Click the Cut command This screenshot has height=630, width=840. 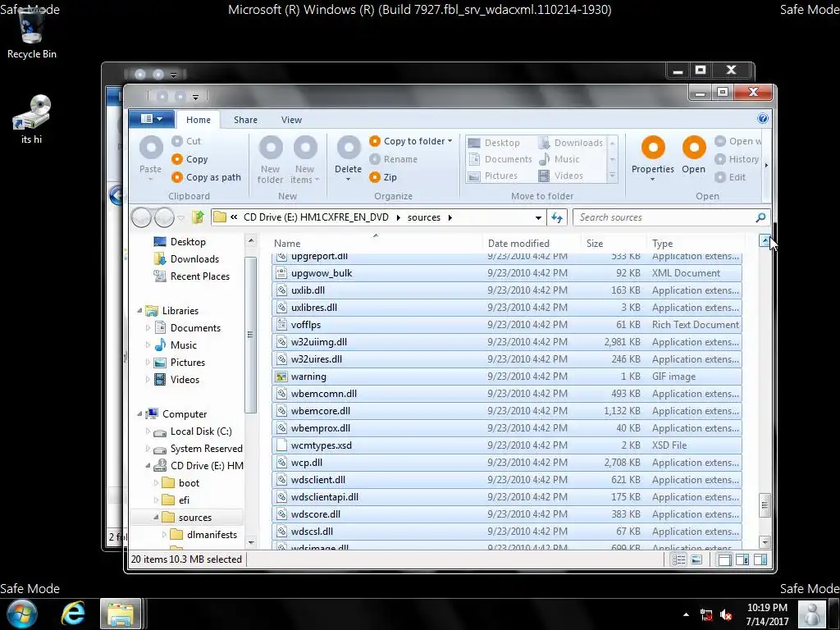point(186,141)
